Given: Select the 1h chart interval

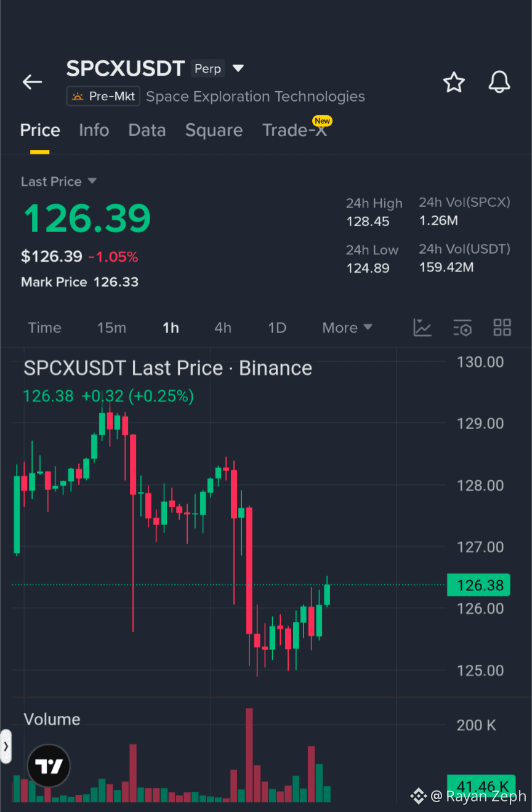Looking at the screenshot, I should [171, 328].
